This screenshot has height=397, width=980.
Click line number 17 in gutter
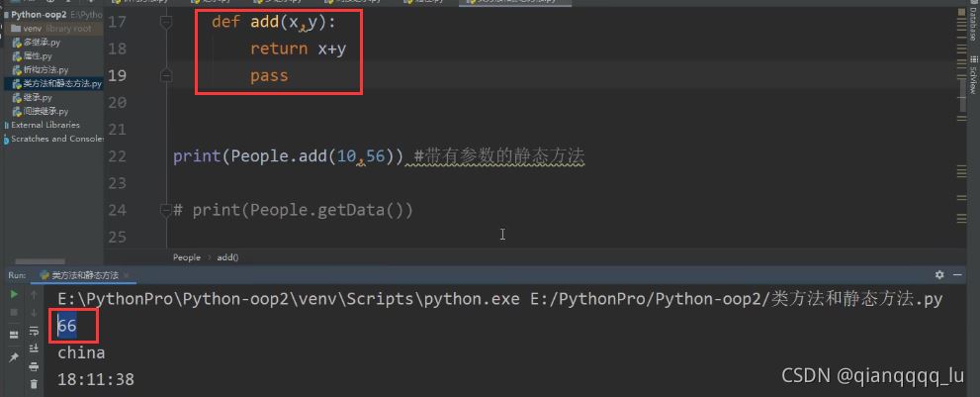click(118, 23)
